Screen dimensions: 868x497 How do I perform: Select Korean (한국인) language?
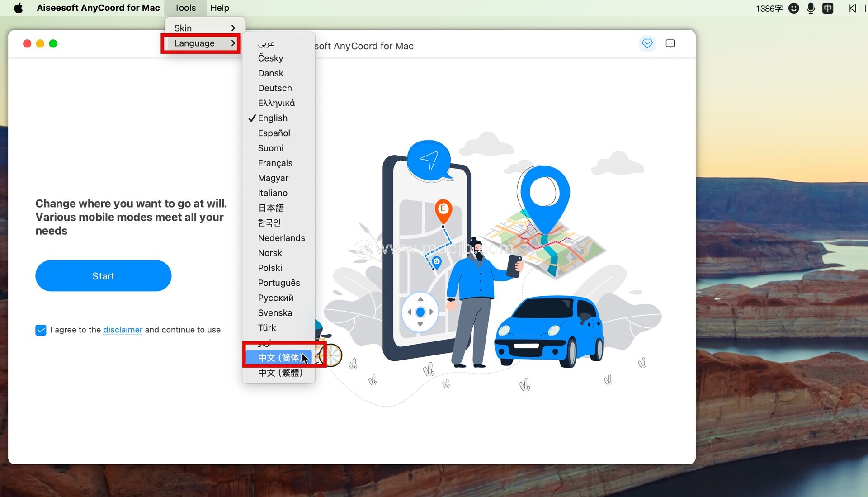click(x=278, y=222)
